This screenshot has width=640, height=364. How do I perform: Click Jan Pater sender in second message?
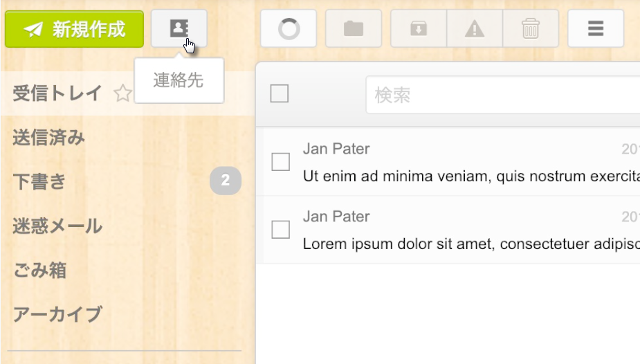(x=336, y=217)
